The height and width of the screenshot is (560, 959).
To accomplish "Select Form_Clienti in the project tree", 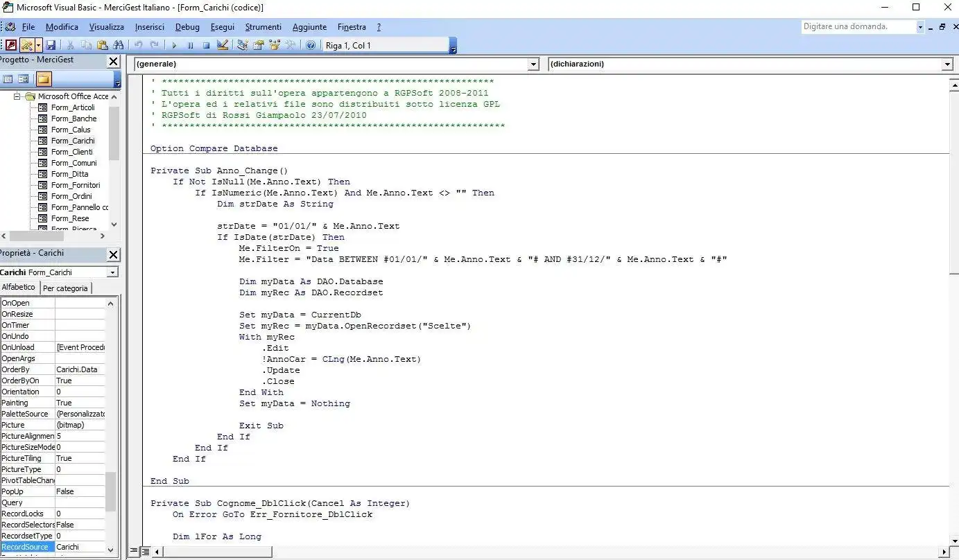I will point(71,152).
